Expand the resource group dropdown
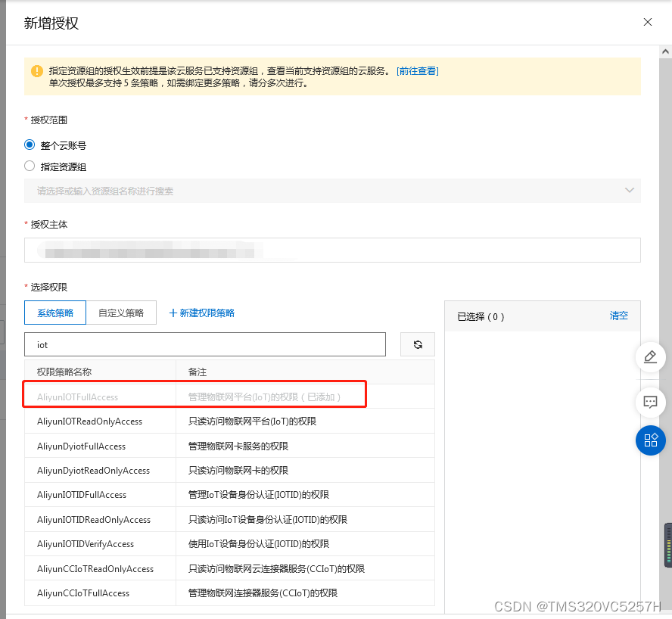The width and height of the screenshot is (672, 619). (332, 191)
